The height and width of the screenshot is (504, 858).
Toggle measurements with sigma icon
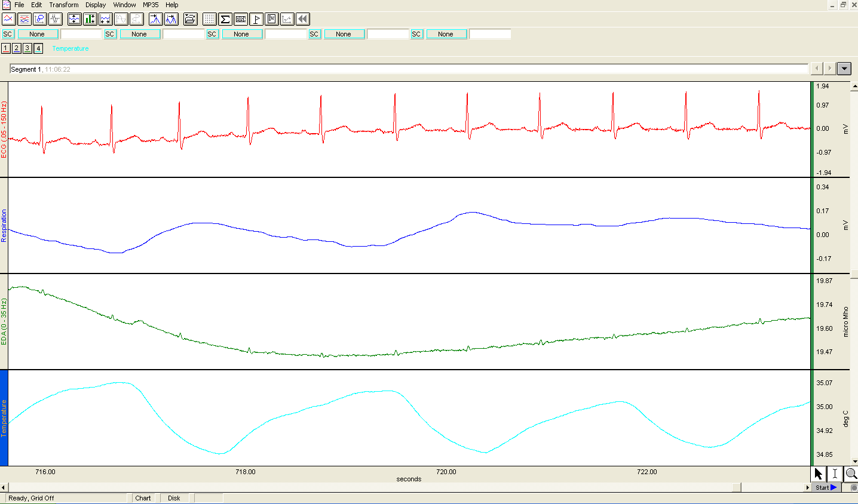225,19
